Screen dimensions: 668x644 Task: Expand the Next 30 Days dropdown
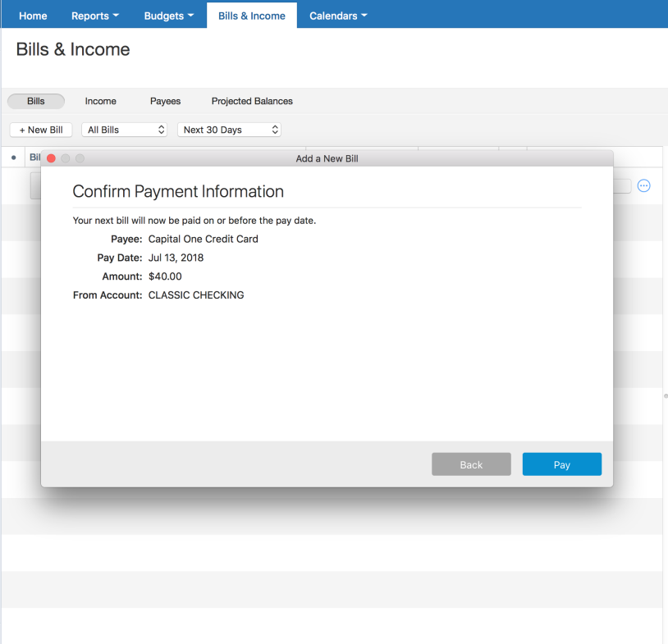click(x=229, y=130)
